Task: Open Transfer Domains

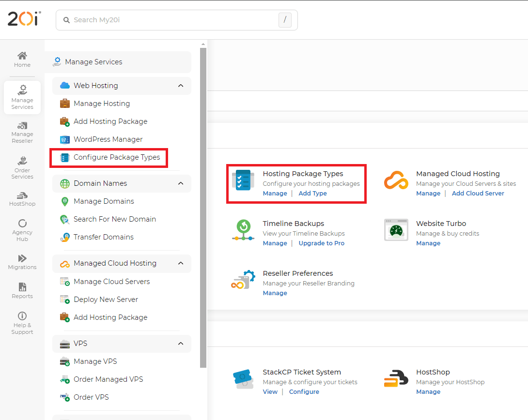Action: (97, 237)
